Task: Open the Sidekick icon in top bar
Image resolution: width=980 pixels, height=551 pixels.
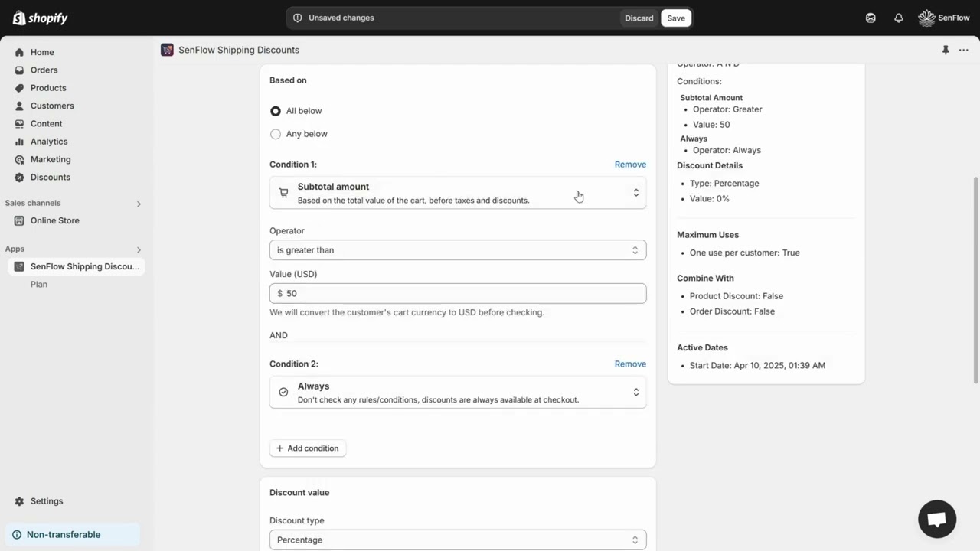Action: (871, 18)
